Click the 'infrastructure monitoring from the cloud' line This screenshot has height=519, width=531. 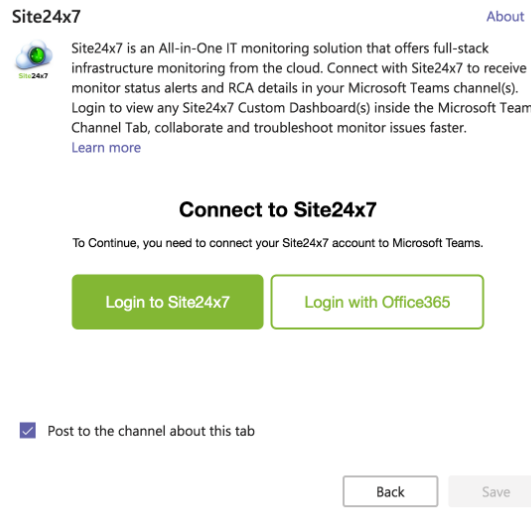(299, 68)
